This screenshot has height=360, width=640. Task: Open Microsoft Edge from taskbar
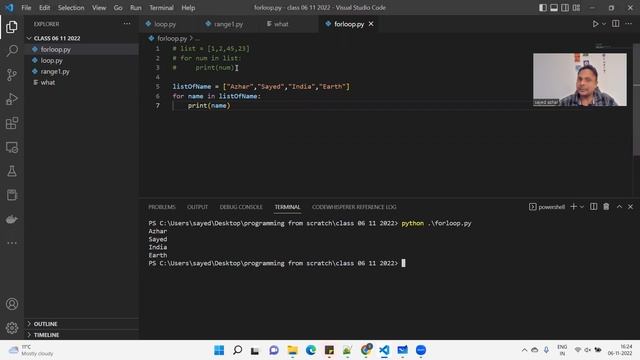(311, 350)
